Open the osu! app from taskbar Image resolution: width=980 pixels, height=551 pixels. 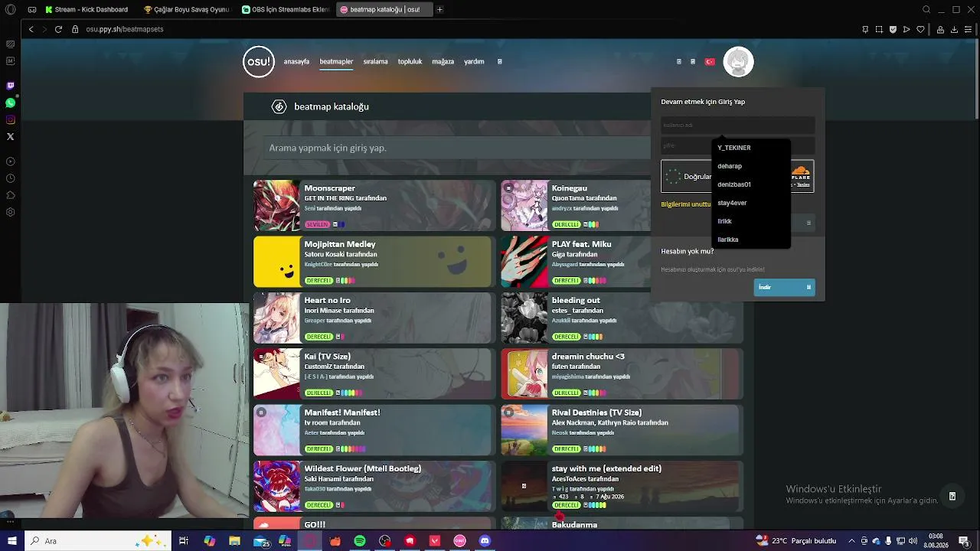click(x=459, y=541)
